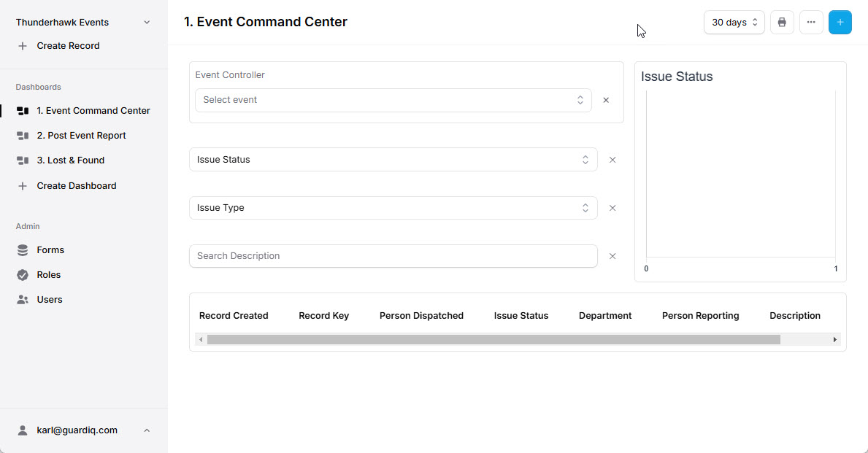Click user avatar icon beside karl@guardiq.com
This screenshot has width=868, height=453.
pos(23,430)
